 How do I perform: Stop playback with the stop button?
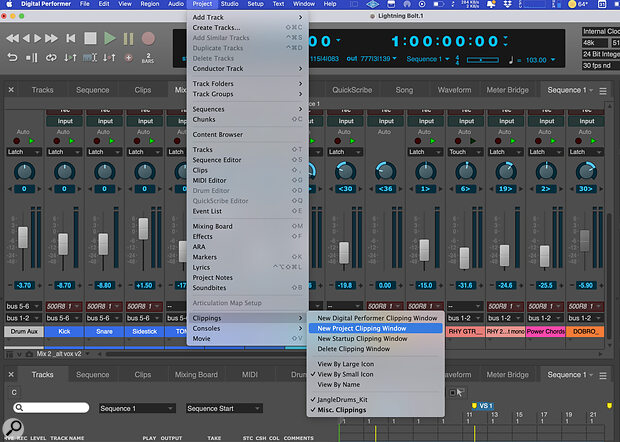[x=90, y=38]
